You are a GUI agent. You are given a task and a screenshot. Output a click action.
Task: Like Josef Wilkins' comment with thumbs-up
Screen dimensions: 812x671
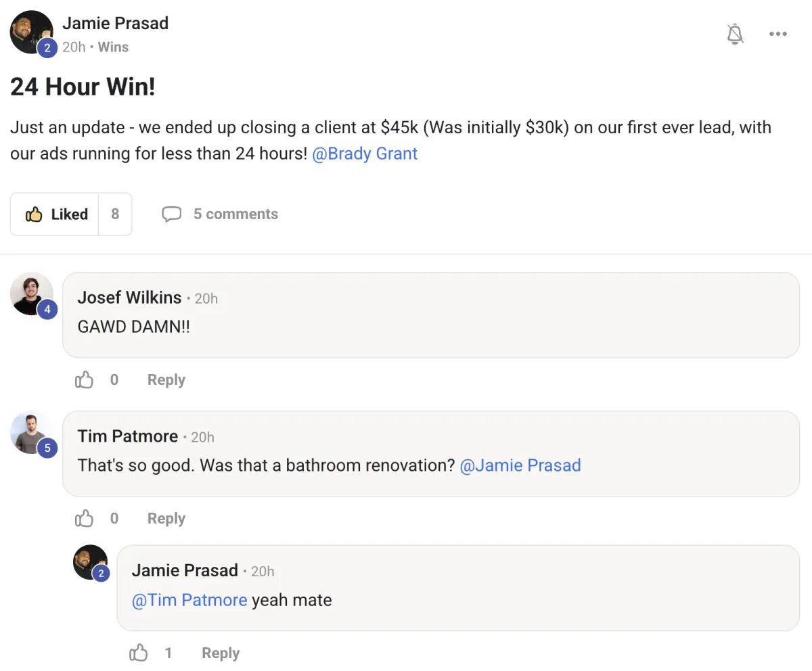click(84, 380)
